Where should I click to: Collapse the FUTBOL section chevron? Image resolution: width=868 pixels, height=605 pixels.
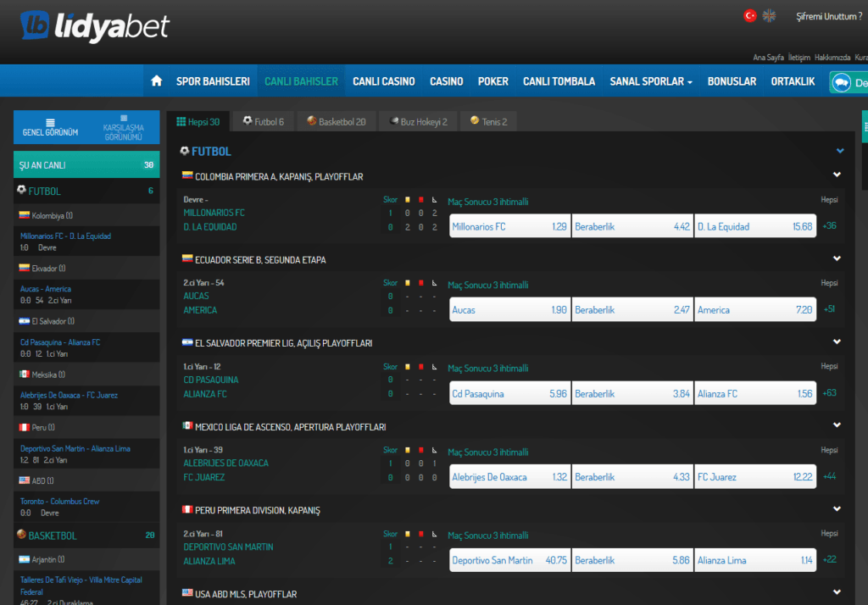(840, 151)
